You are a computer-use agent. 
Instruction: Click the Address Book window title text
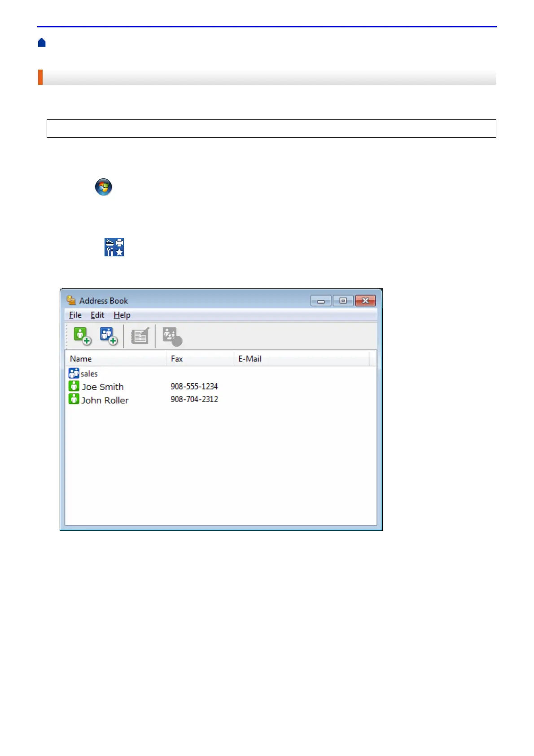[104, 301]
